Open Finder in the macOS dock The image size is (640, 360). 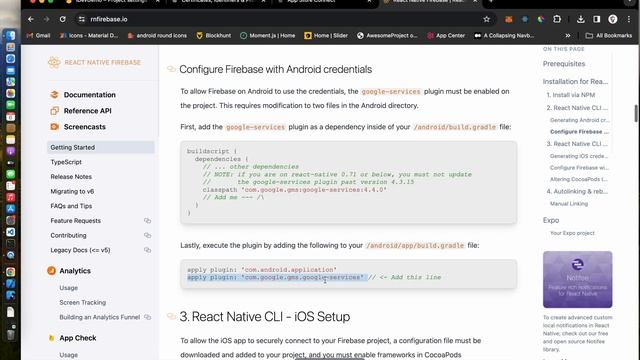[11, 36]
